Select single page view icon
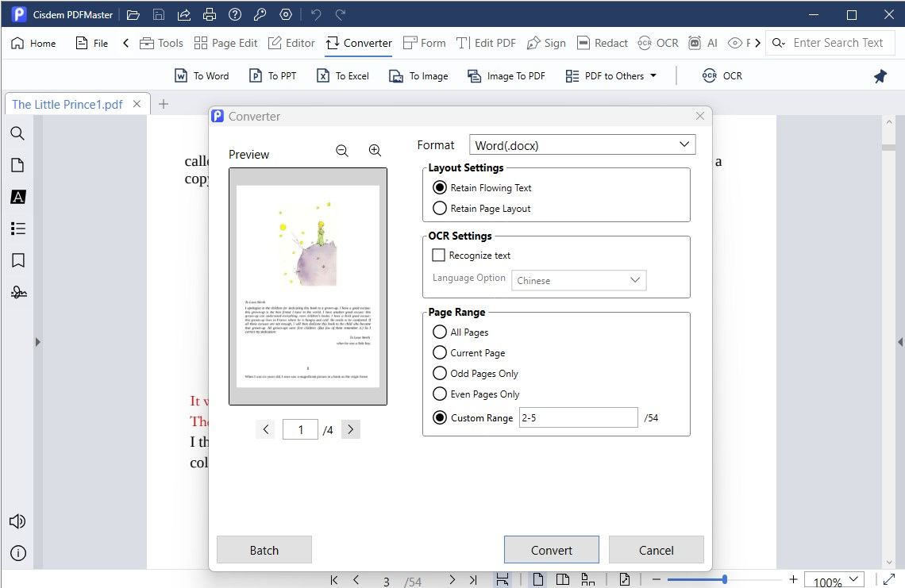 537,579
